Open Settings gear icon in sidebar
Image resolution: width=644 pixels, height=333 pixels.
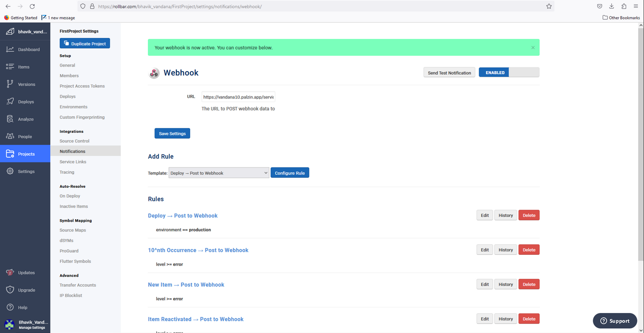(10, 171)
